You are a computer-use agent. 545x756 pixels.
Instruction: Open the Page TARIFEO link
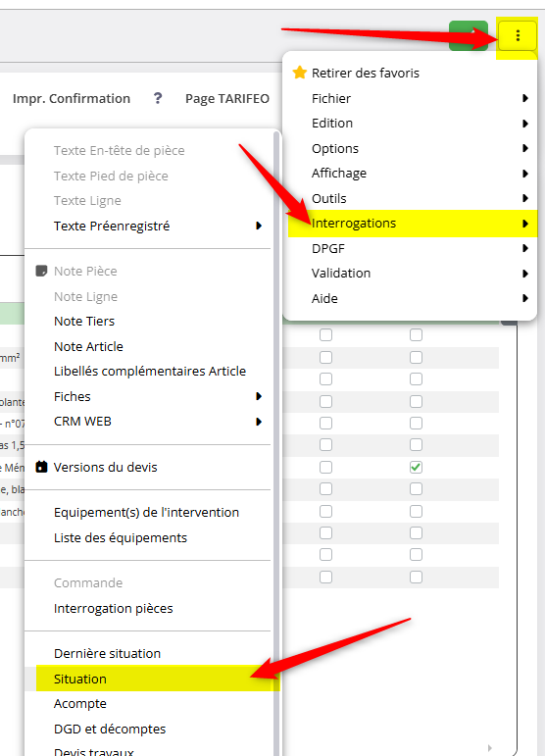pos(227,98)
